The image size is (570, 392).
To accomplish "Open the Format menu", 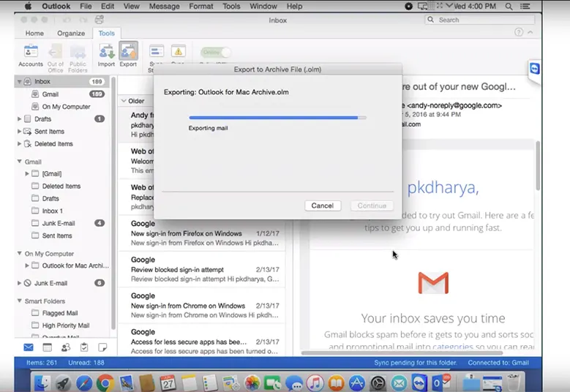I will coord(201,6).
